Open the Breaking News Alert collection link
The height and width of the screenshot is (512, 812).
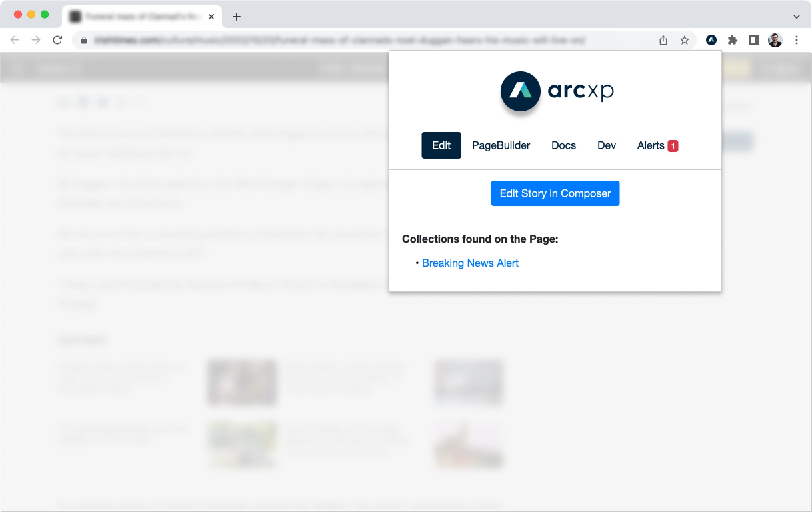[470, 263]
